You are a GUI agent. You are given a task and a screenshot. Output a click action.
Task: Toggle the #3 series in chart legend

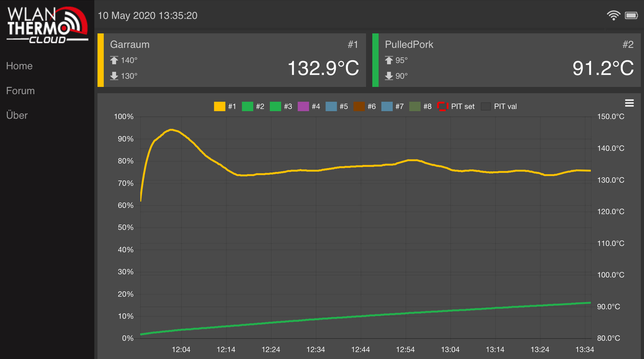point(281,107)
